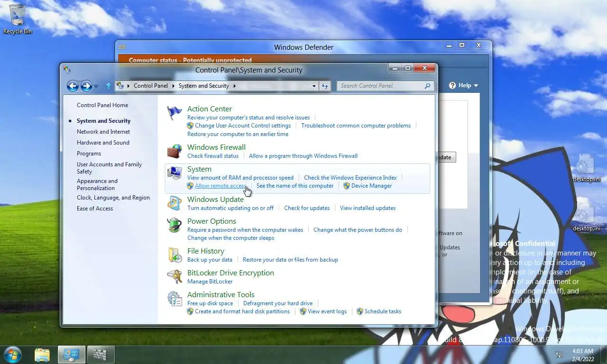
Task: Click Restore your data or files from backup
Action: tap(290, 260)
